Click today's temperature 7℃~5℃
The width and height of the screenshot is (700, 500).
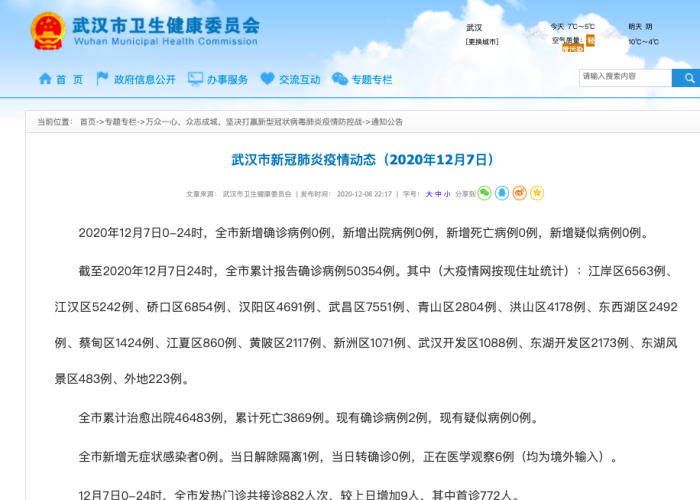point(581,27)
